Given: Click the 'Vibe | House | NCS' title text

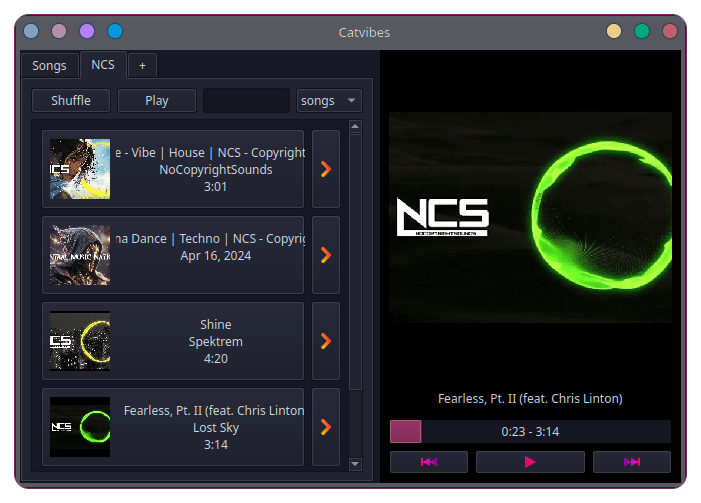Looking at the screenshot, I should point(211,153).
